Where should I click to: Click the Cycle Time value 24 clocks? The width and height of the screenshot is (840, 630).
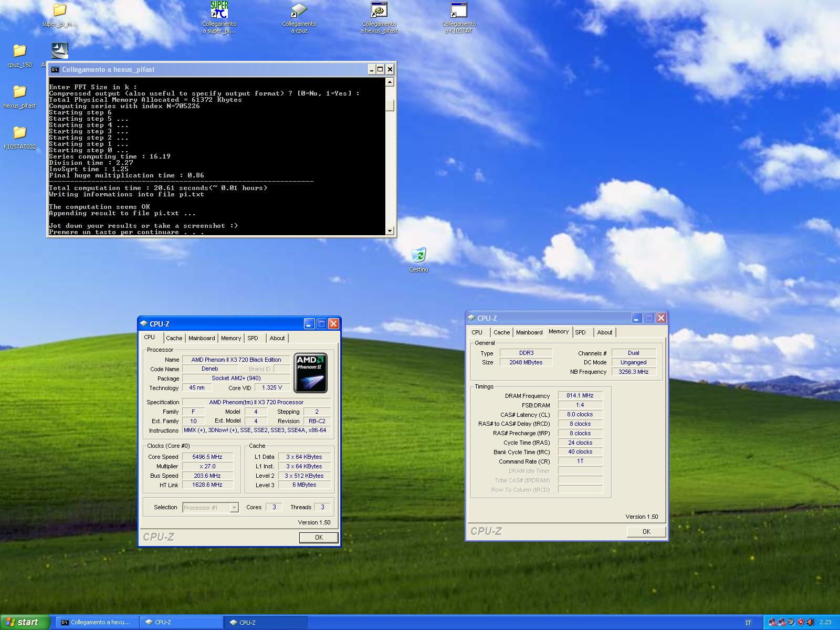[580, 443]
